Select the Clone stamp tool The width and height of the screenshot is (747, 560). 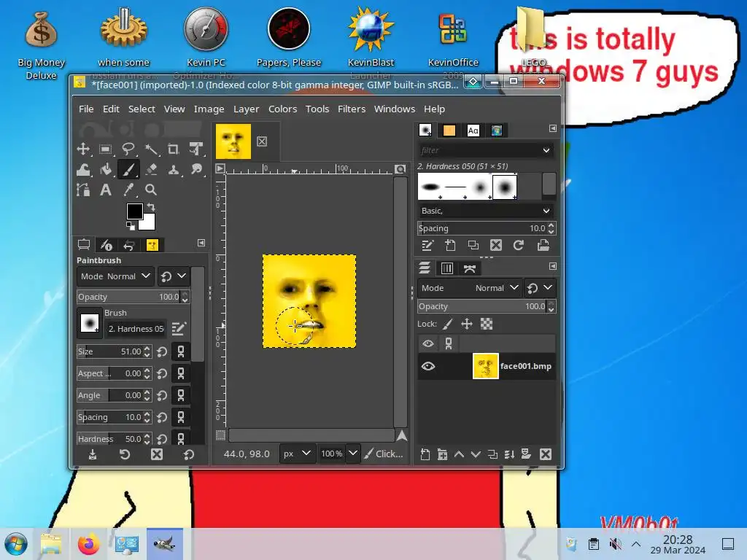pos(174,169)
